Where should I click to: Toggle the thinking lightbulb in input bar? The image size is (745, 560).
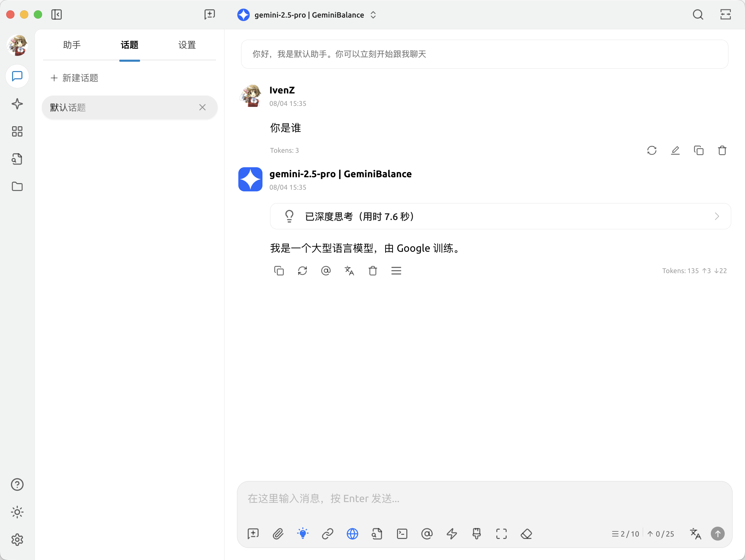(x=303, y=534)
